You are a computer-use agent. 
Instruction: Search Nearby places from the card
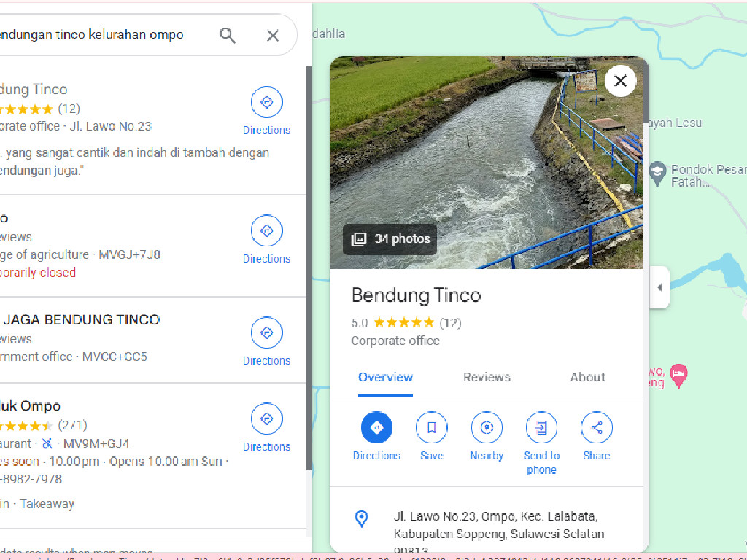487,427
